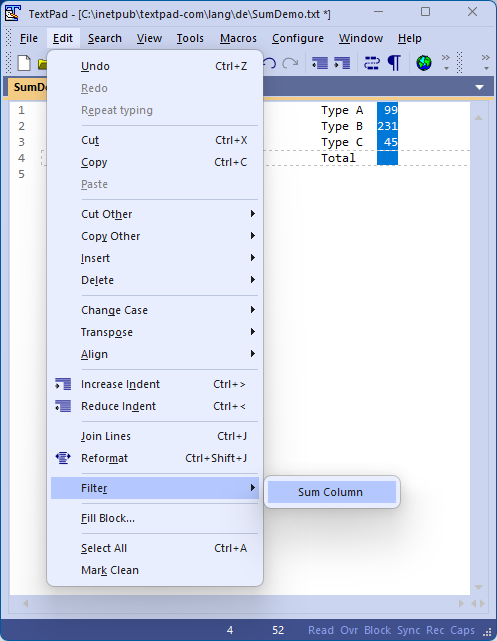The image size is (497, 641).
Task: Click the selected value 231
Action: 387,126
